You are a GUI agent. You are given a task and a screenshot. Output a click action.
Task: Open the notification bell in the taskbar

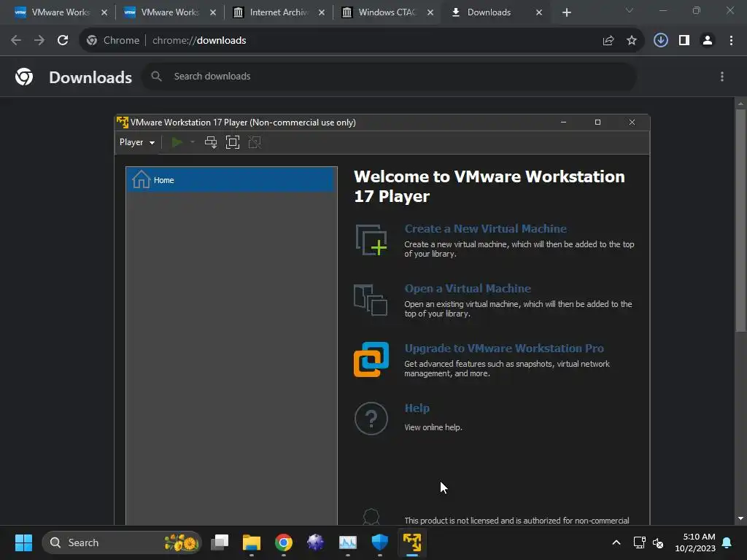pyautogui.click(x=727, y=542)
